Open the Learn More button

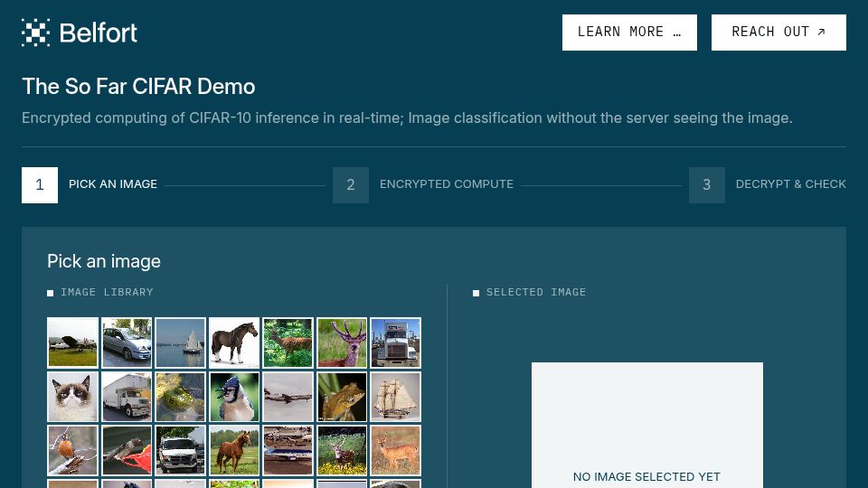click(x=629, y=33)
